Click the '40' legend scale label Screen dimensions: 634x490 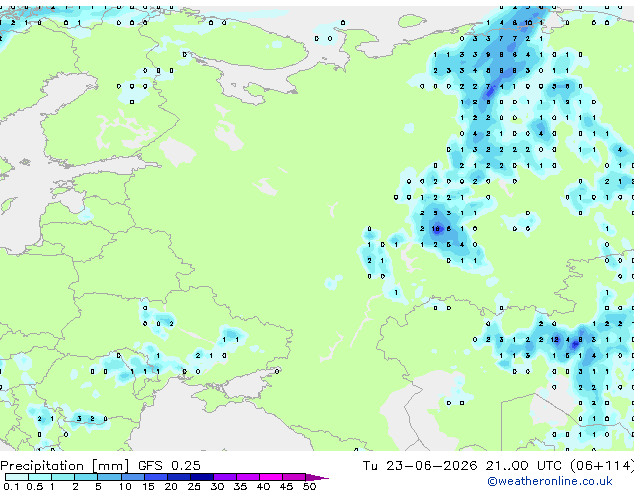[264, 486]
